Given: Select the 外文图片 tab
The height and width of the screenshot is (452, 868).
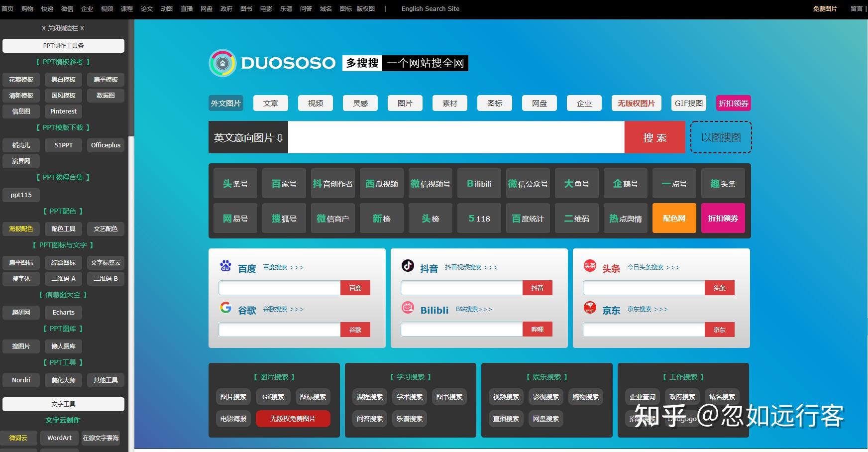Looking at the screenshot, I should 226,103.
